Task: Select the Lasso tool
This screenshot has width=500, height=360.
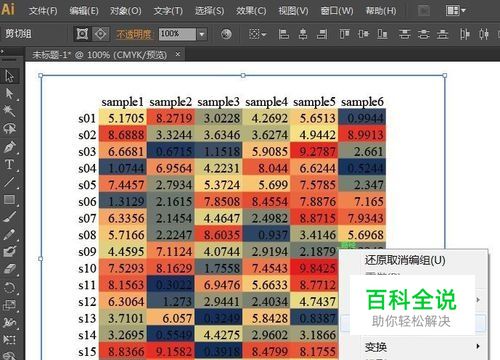Action: point(9,128)
